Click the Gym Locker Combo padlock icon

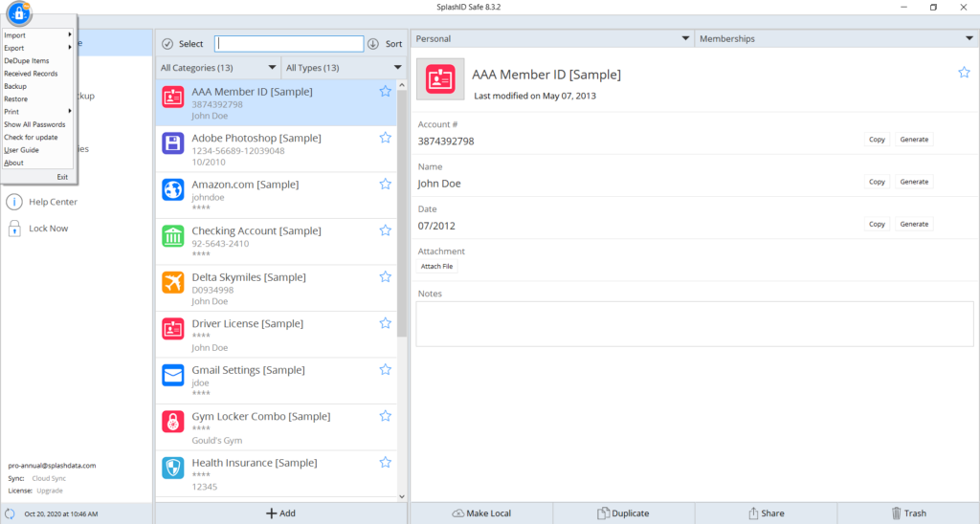(x=173, y=422)
